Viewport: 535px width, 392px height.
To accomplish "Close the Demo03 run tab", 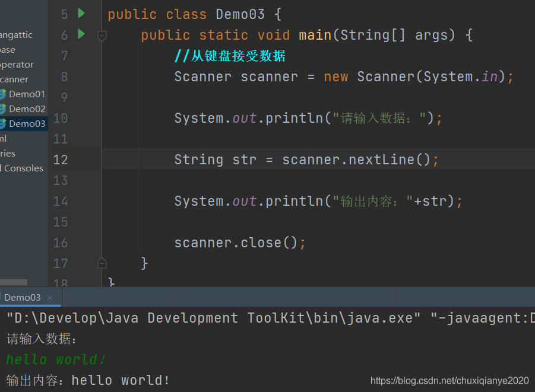I will 50,298.
